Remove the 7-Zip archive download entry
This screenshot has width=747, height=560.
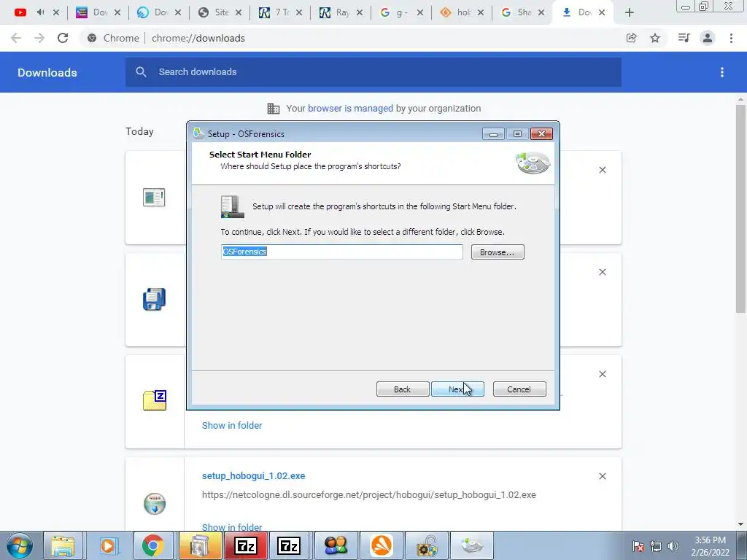click(602, 374)
